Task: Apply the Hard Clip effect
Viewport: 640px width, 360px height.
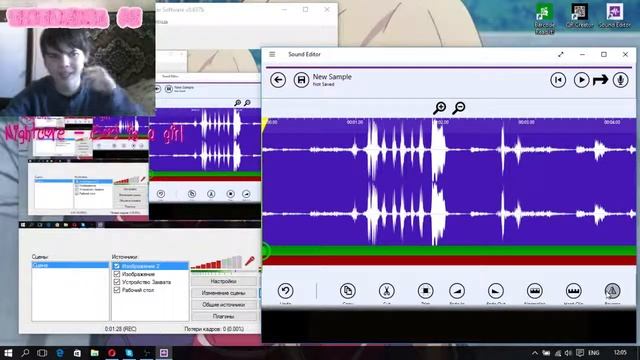Action: 573,291
